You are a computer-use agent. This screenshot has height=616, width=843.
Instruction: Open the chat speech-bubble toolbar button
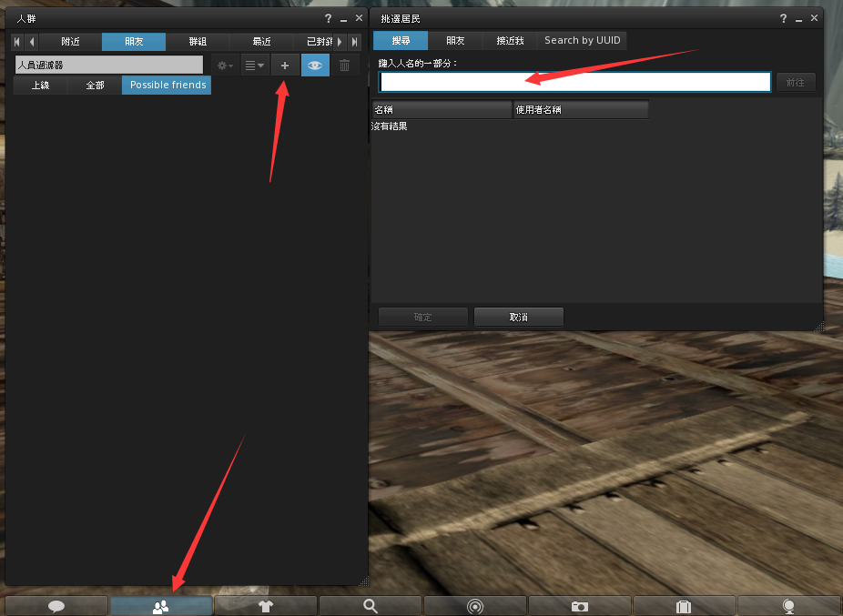click(56, 606)
